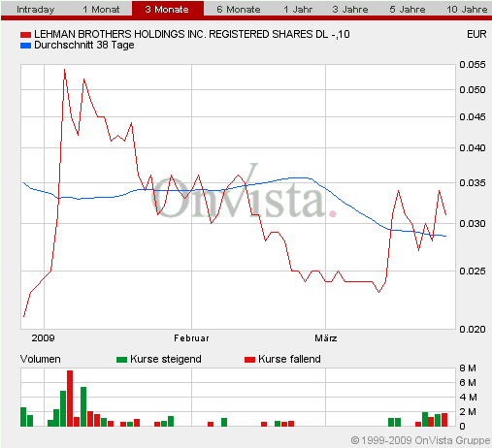Click the 0.045 price axis value
492x448 pixels.
(473, 116)
